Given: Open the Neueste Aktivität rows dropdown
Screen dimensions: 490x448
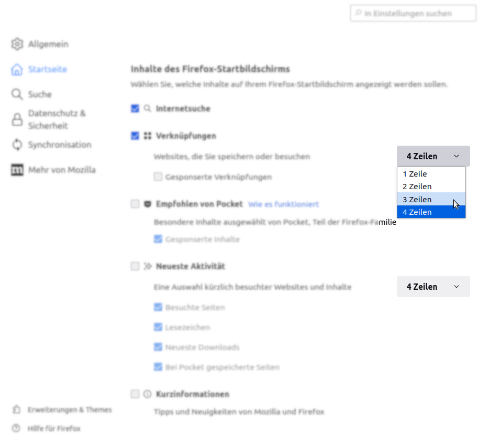Looking at the screenshot, I should pyautogui.click(x=433, y=287).
